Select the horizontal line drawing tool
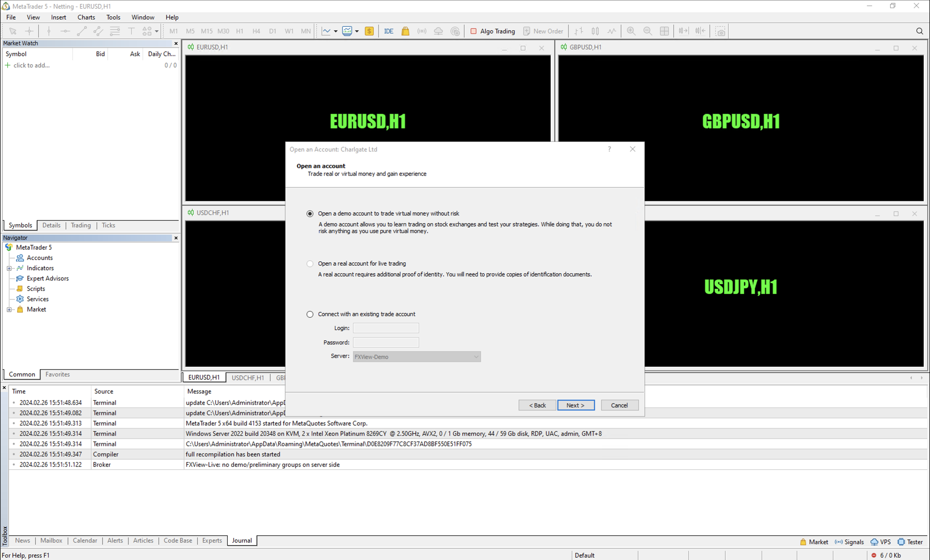The width and height of the screenshot is (930, 560). 65,31
